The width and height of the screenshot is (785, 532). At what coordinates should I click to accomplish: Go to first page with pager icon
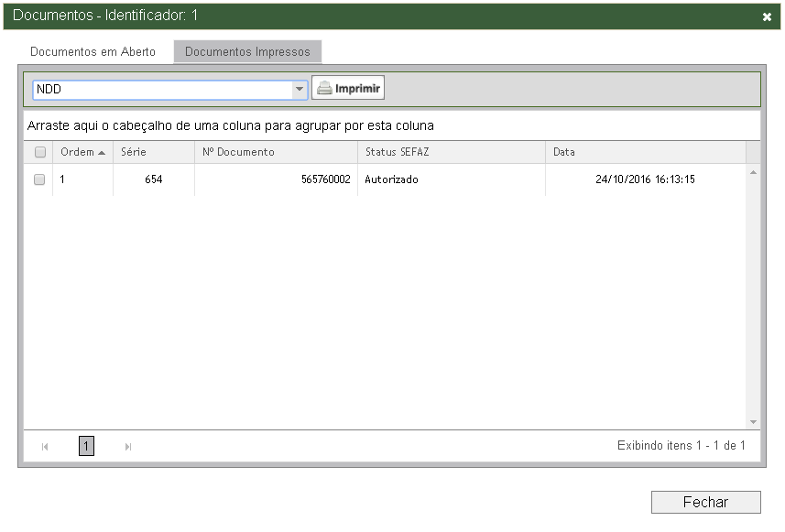[45, 447]
